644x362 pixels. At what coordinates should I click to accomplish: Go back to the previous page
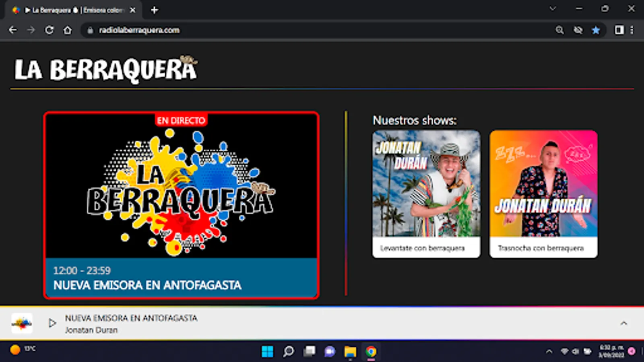click(x=13, y=30)
